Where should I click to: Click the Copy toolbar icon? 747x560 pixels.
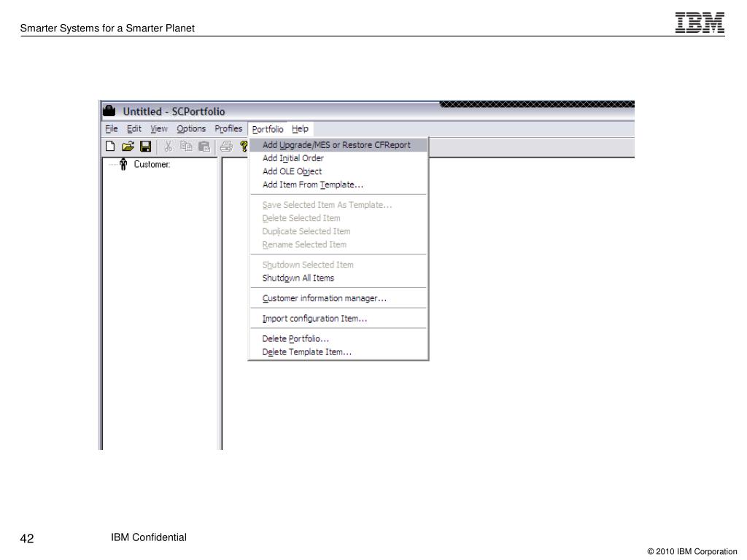click(x=186, y=146)
